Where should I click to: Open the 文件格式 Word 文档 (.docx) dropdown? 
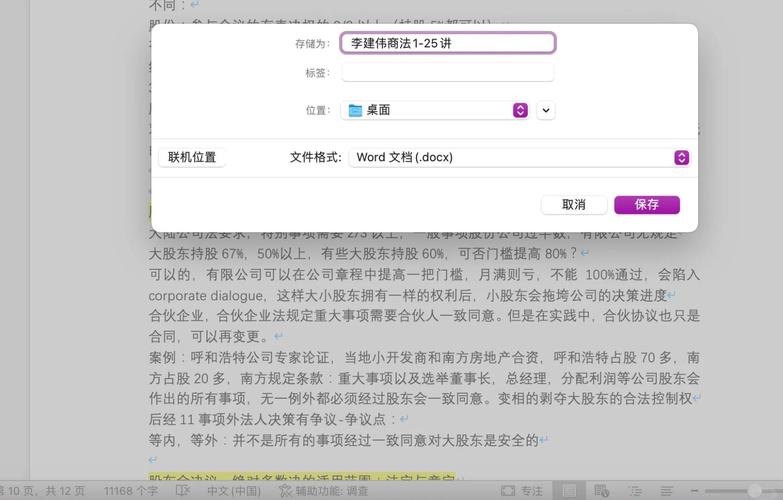[x=519, y=157]
